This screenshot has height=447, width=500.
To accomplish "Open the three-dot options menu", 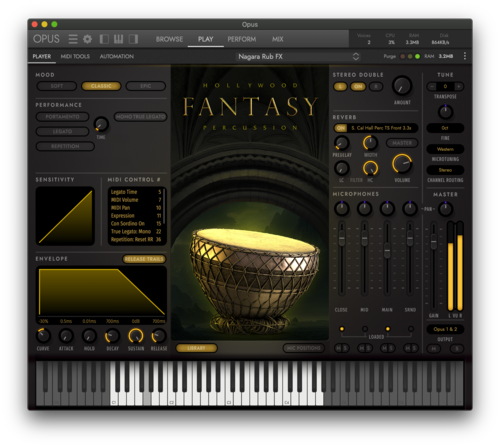I will point(465,56).
